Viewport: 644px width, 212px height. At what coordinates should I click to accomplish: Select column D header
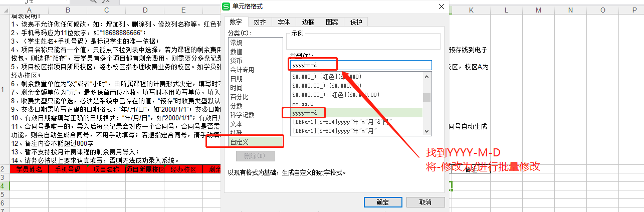click(145, 10)
